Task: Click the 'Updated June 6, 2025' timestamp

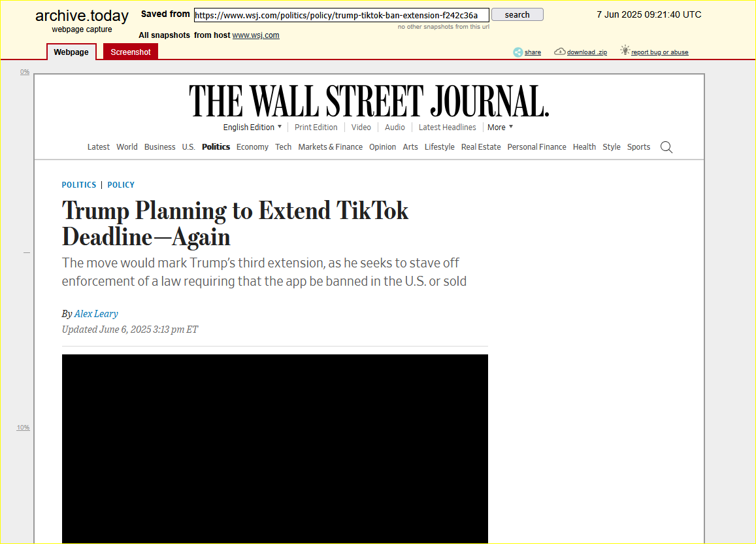Action: pos(129,330)
